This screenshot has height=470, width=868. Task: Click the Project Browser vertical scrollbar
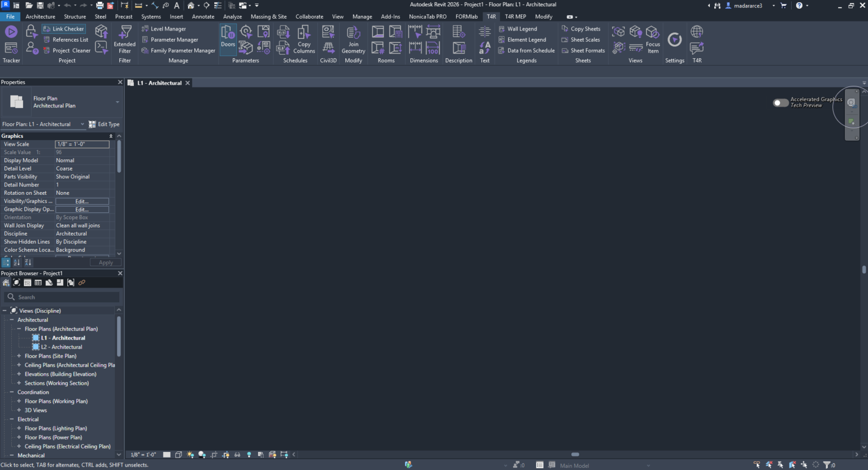tap(119, 336)
